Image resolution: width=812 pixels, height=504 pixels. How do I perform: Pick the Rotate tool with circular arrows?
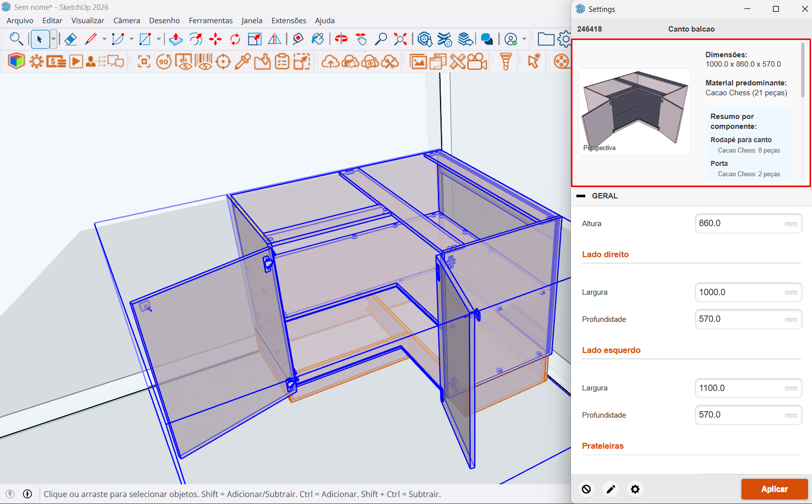click(235, 39)
